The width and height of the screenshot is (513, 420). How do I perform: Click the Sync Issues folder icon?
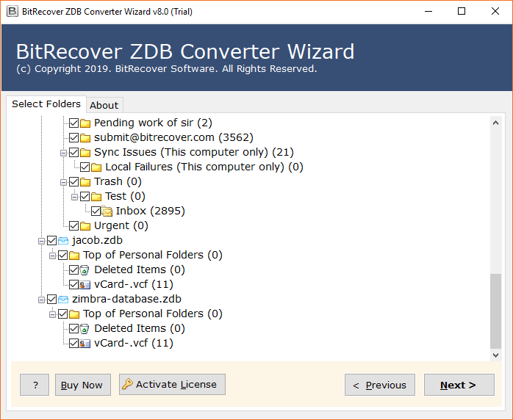tap(85, 153)
